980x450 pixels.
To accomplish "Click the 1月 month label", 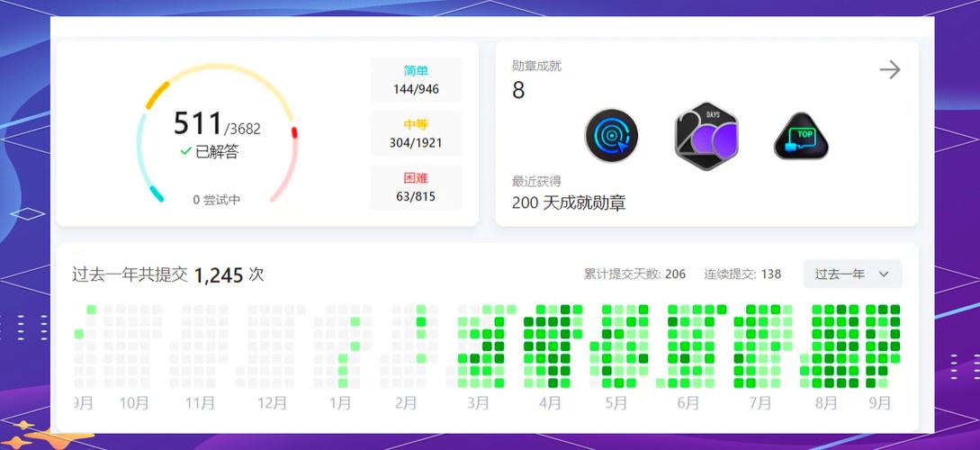I will click(340, 403).
